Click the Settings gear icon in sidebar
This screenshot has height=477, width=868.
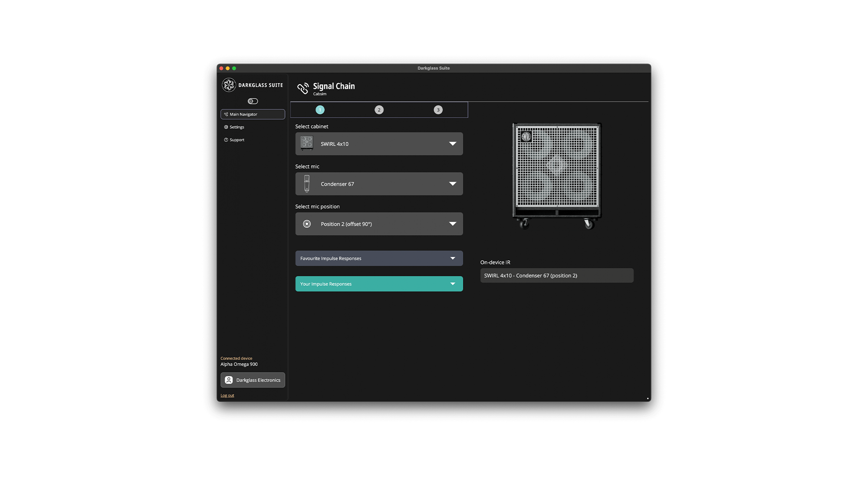tap(226, 127)
